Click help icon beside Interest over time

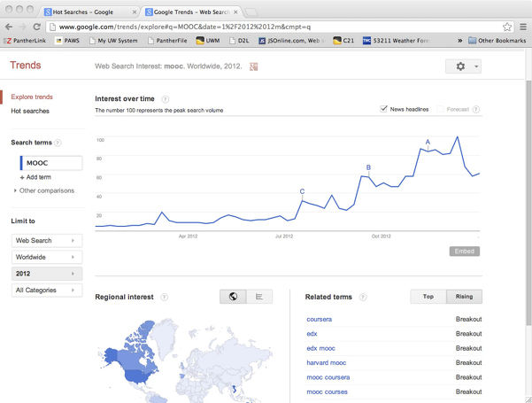(x=166, y=99)
